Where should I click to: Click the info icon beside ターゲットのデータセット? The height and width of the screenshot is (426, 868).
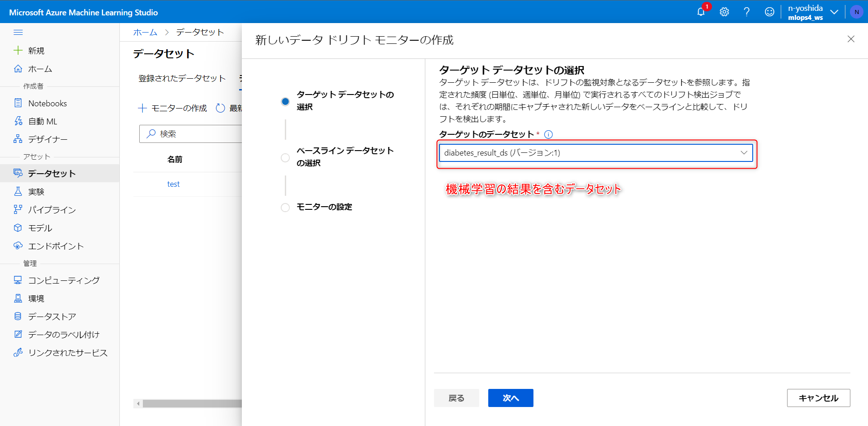coord(548,134)
